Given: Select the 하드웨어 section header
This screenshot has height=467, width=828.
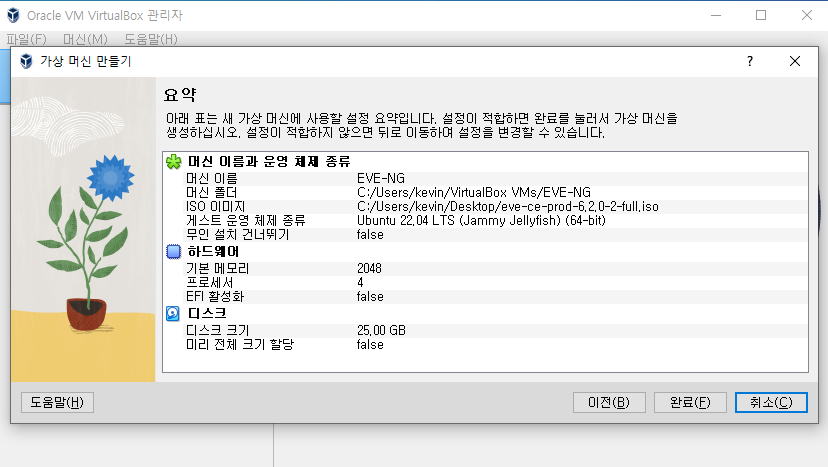Looking at the screenshot, I should coord(213,251).
